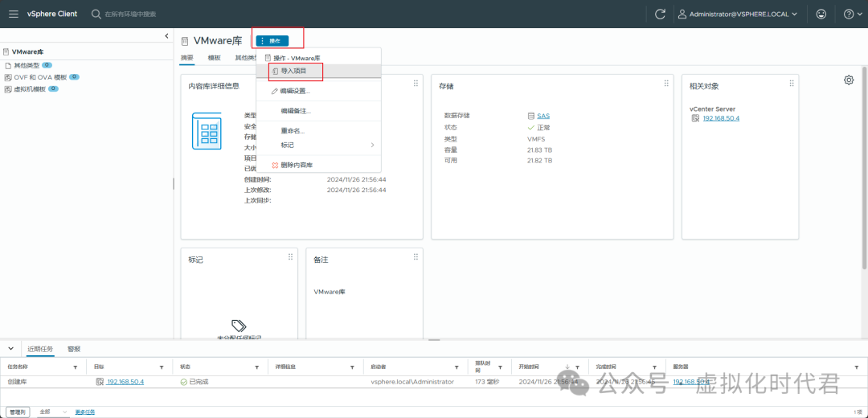Switch to the 警报 tab
Screen dimensions: 868x418
click(74, 350)
